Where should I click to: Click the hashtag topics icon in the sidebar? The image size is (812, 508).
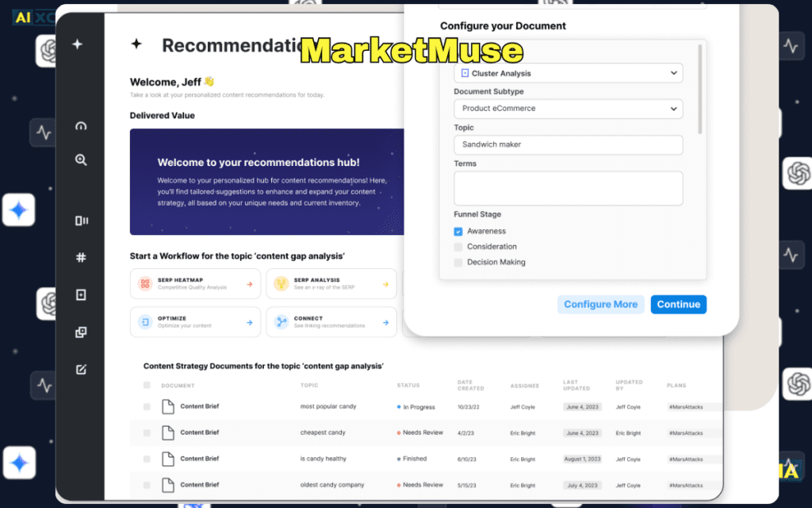coord(81,256)
